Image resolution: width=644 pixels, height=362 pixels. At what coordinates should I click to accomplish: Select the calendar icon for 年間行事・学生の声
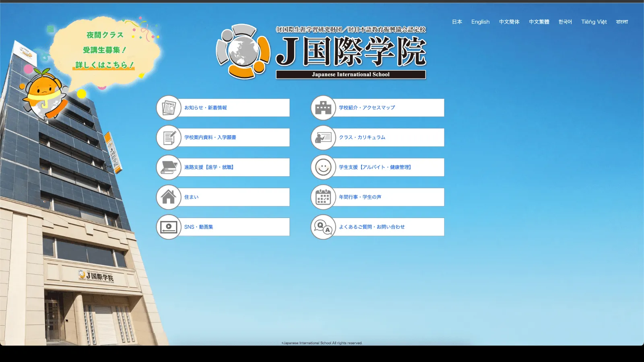[323, 197]
